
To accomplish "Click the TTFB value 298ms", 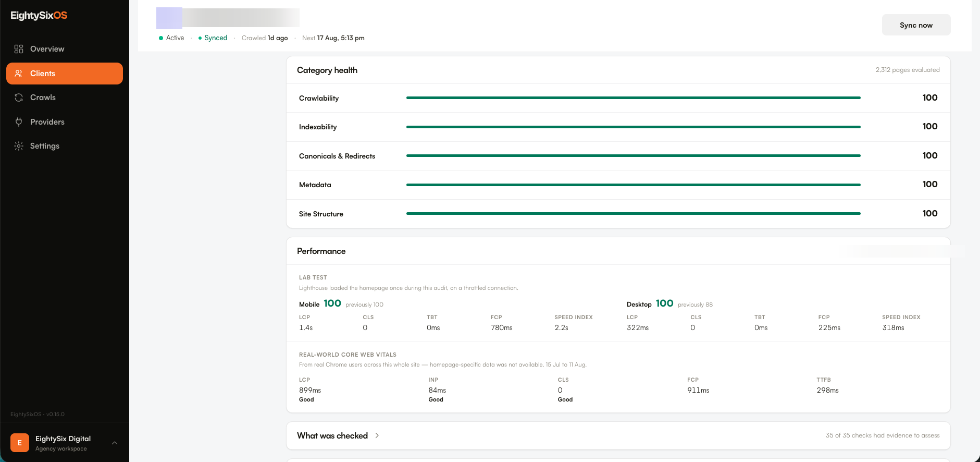I will 828,390.
